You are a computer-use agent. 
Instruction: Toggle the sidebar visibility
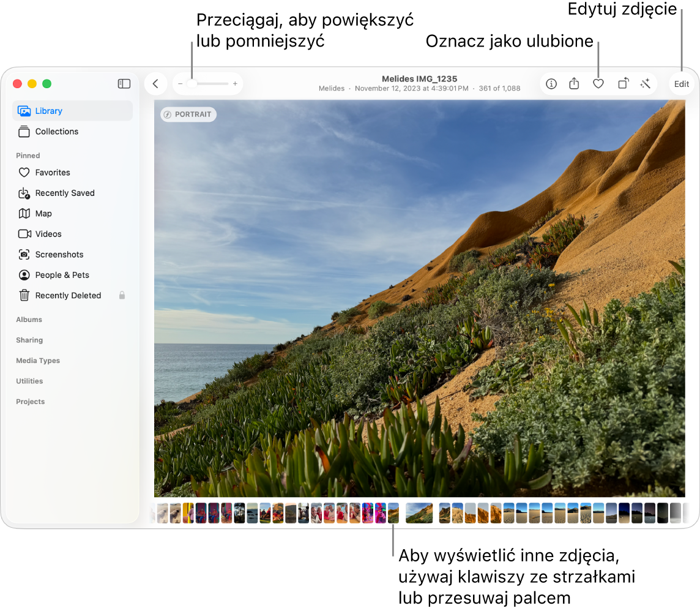(x=124, y=84)
